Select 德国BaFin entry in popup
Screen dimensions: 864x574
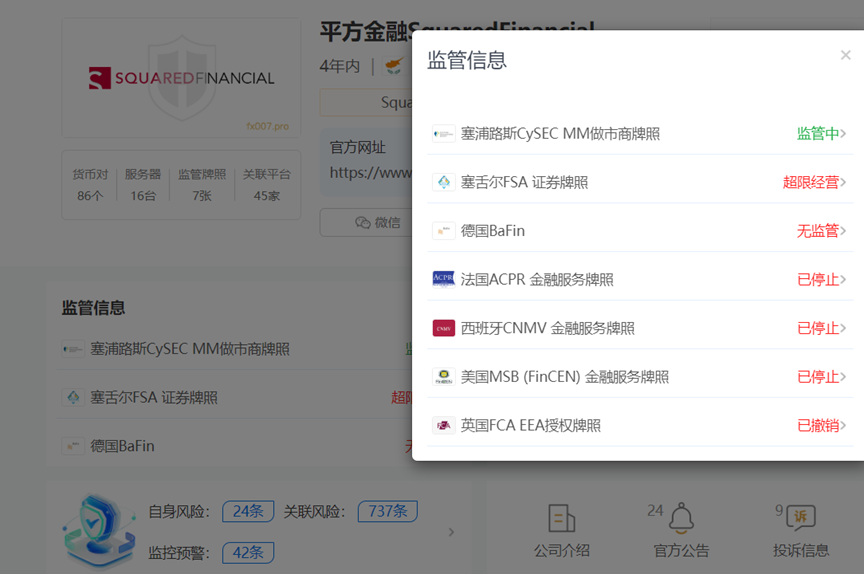click(x=640, y=231)
